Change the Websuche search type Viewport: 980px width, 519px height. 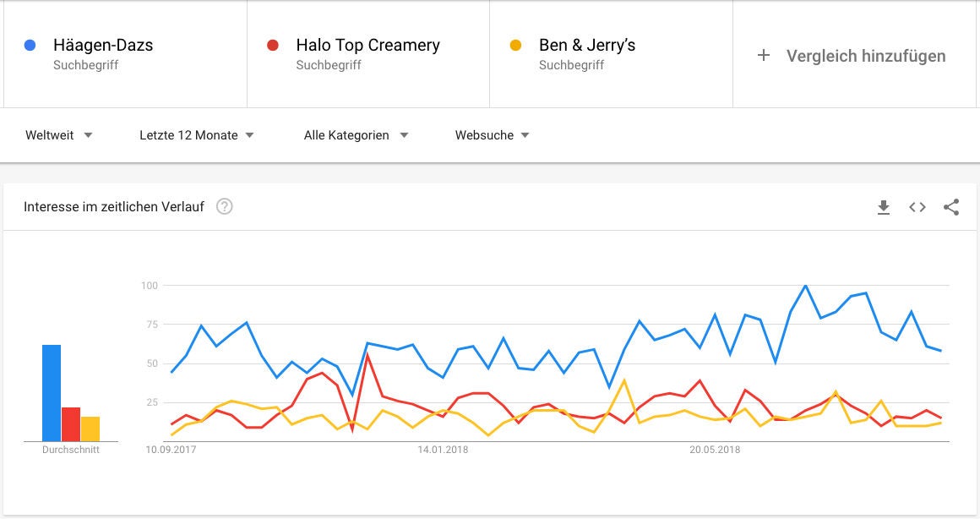[492, 135]
